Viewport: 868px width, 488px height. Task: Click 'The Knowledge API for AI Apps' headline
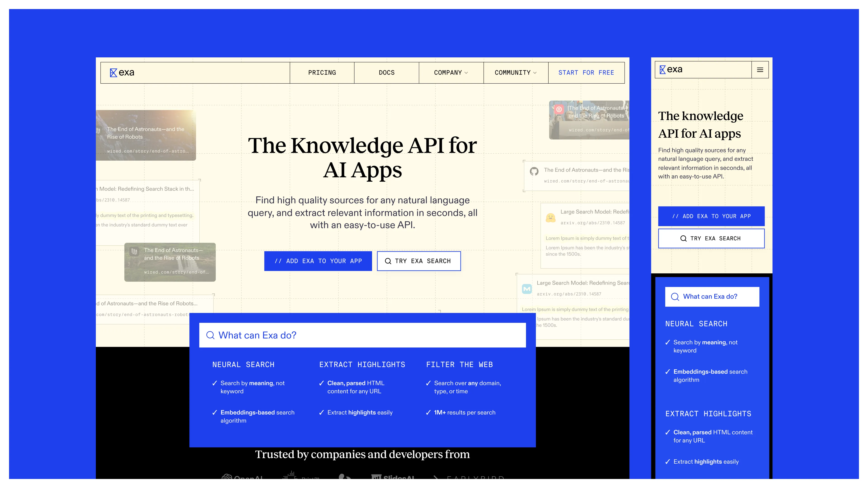coord(363,158)
